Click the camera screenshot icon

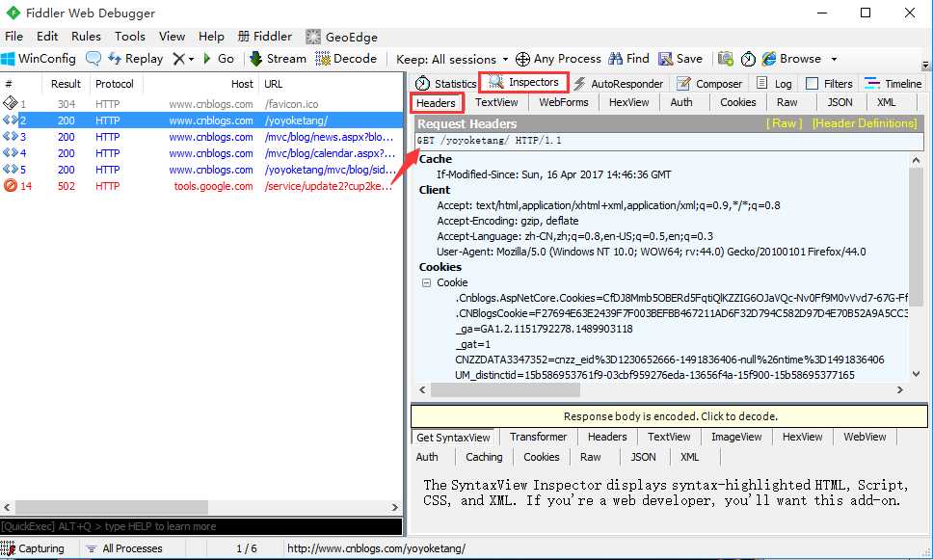[x=726, y=59]
